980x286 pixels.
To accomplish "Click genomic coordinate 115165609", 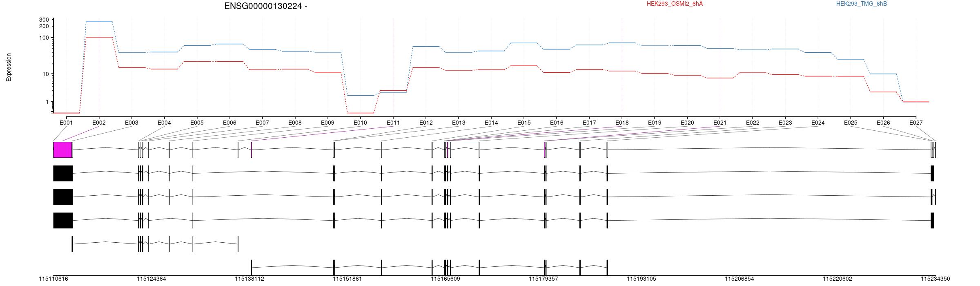I will (x=445, y=279).
